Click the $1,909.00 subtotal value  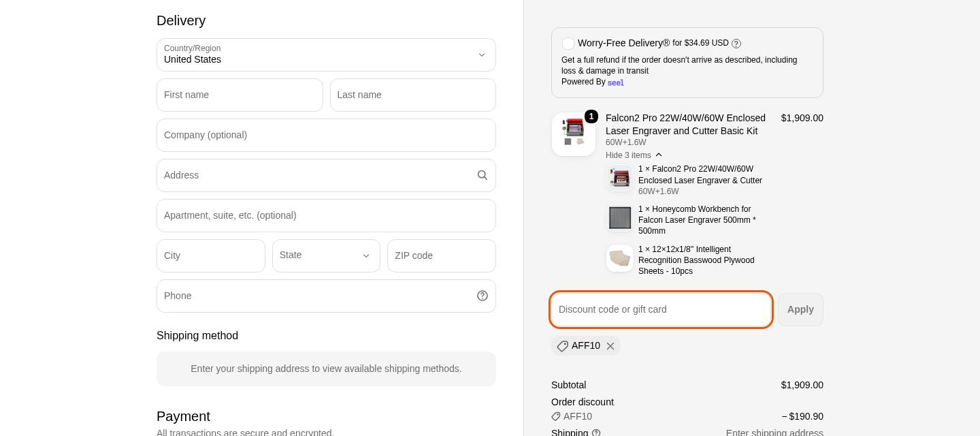802,385
